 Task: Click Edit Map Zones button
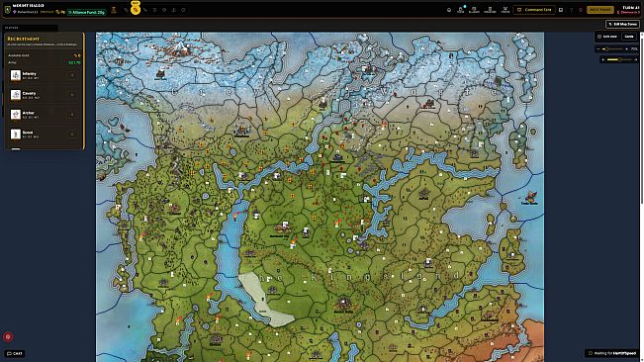[x=622, y=24]
